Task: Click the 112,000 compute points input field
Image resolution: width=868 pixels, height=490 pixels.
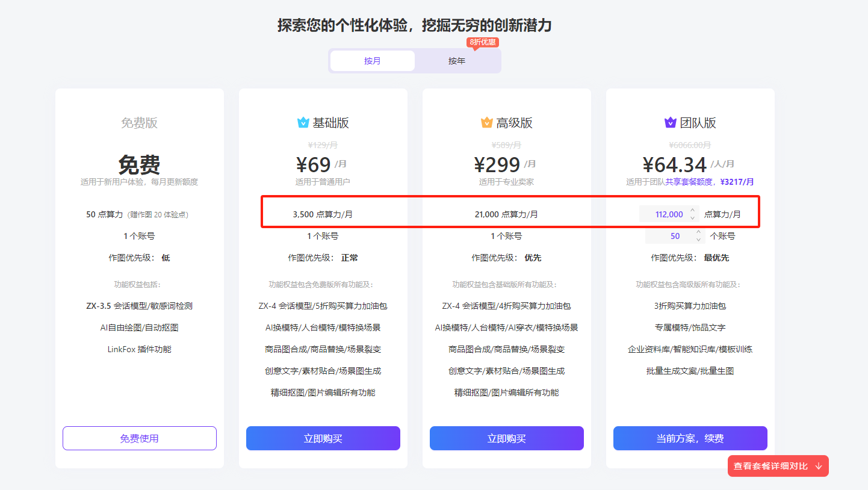Action: click(x=668, y=214)
